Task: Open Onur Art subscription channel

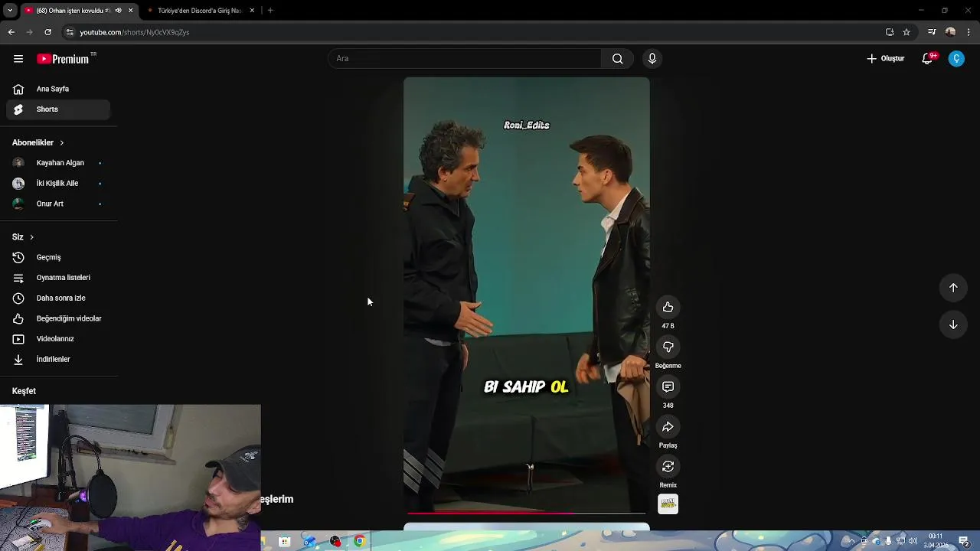Action: (x=58, y=204)
